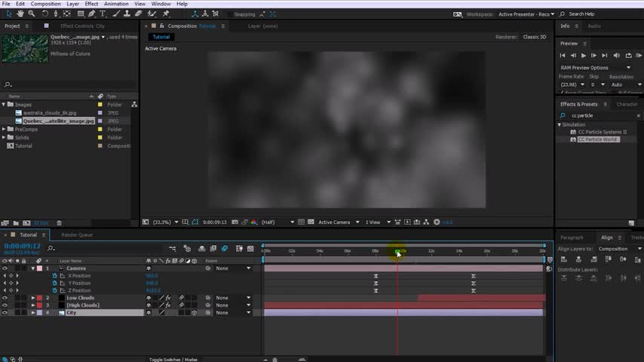Hide the Camera layer with eye icon
Screen dimensions: 644x362
pos(5,268)
